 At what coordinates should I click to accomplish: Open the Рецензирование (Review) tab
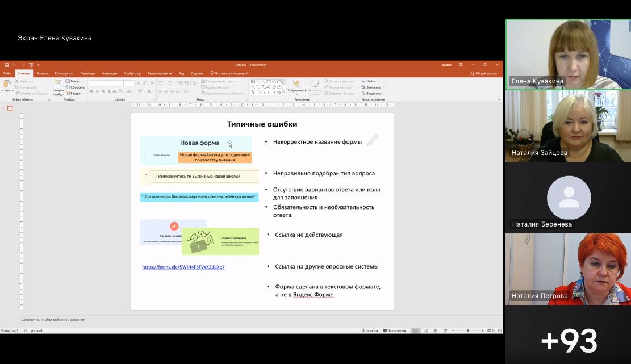click(x=160, y=74)
